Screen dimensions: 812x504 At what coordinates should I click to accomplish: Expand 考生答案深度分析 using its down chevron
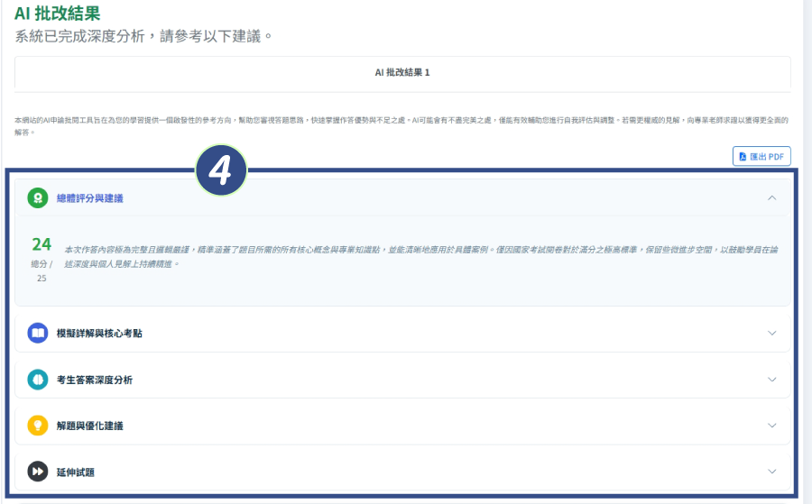(771, 380)
